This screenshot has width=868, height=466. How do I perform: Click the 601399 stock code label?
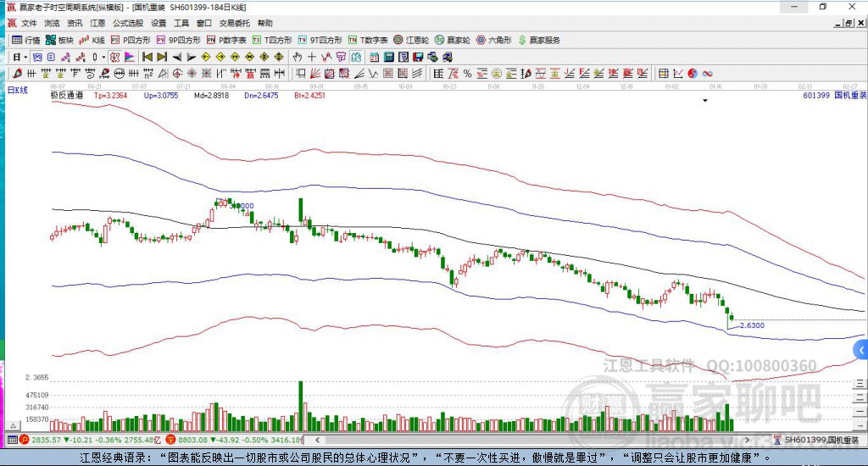click(x=816, y=95)
